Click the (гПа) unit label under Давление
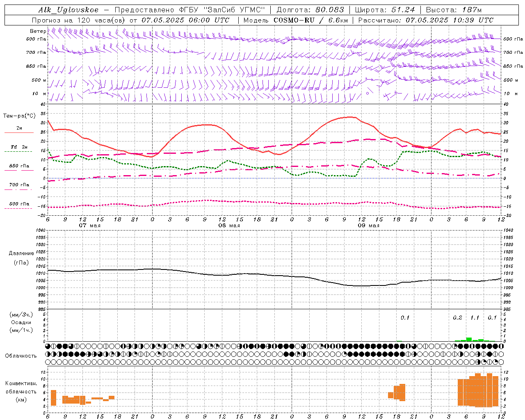 click(21, 263)
